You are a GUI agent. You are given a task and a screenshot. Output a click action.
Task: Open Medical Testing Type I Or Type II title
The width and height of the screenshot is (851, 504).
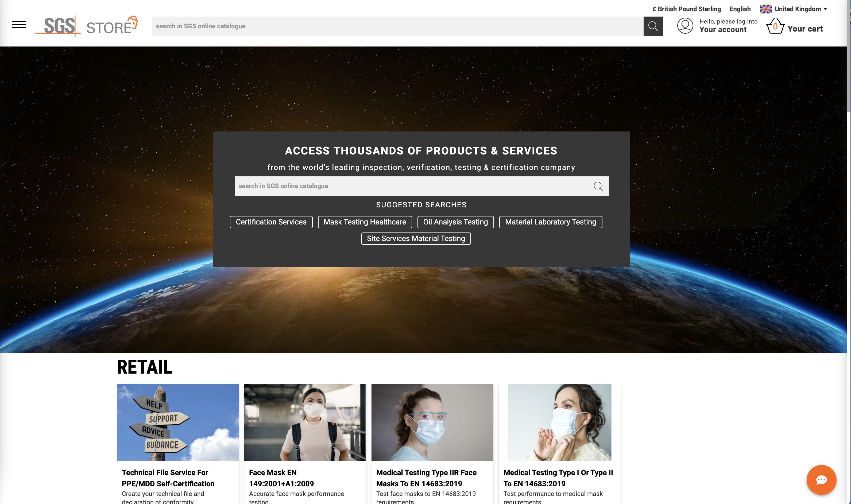point(558,478)
